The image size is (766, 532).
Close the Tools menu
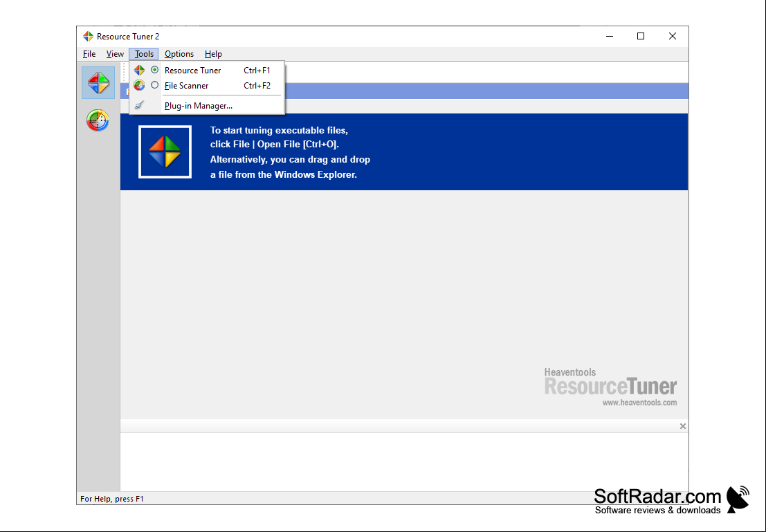click(x=144, y=54)
